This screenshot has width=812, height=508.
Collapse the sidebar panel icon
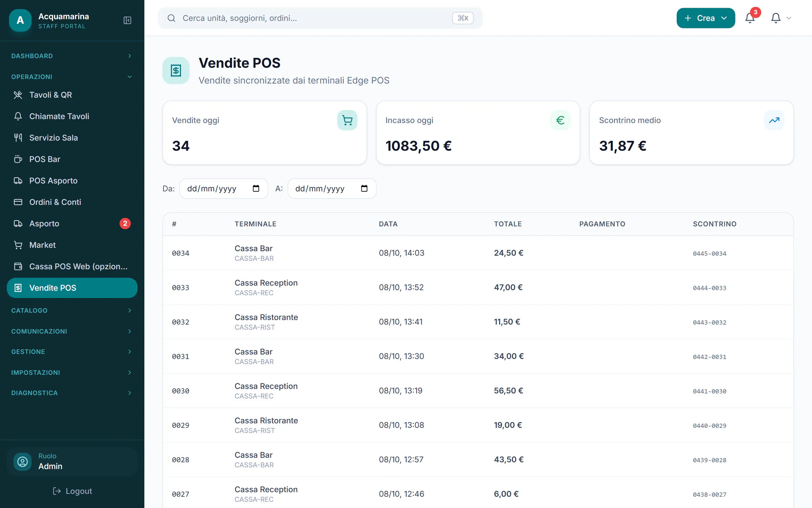click(x=127, y=20)
